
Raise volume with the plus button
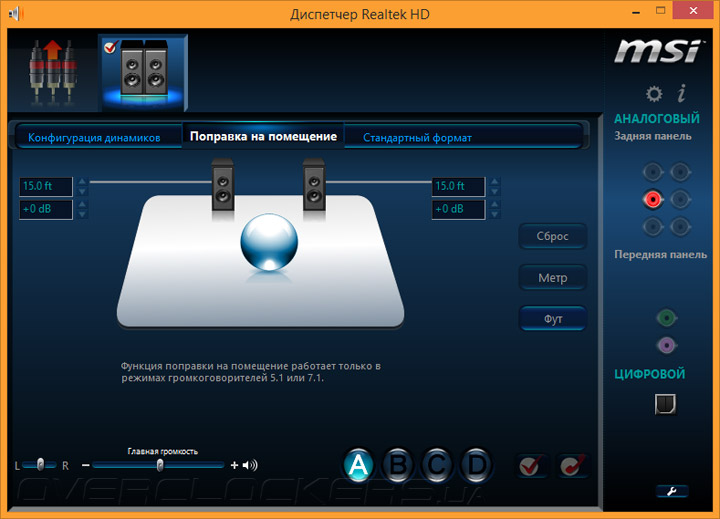(x=234, y=465)
